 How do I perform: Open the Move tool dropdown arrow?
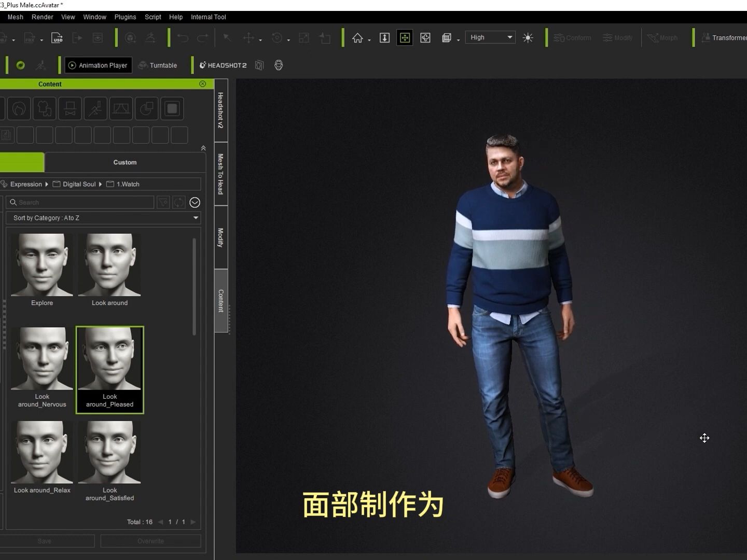coord(260,40)
